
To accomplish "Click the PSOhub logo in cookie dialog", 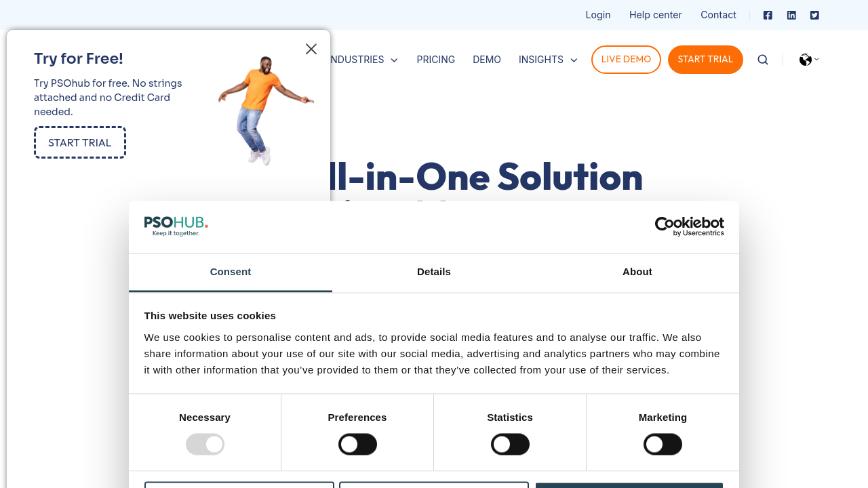I will [x=176, y=226].
